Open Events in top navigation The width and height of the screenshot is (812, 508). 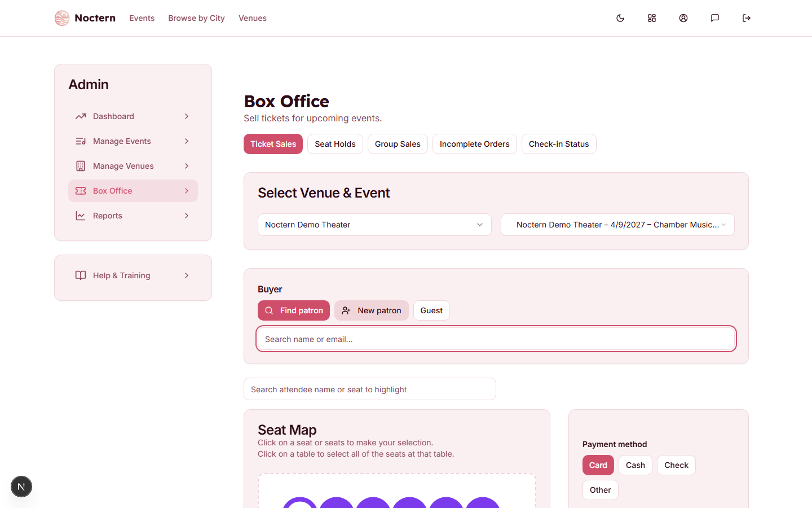tap(142, 18)
